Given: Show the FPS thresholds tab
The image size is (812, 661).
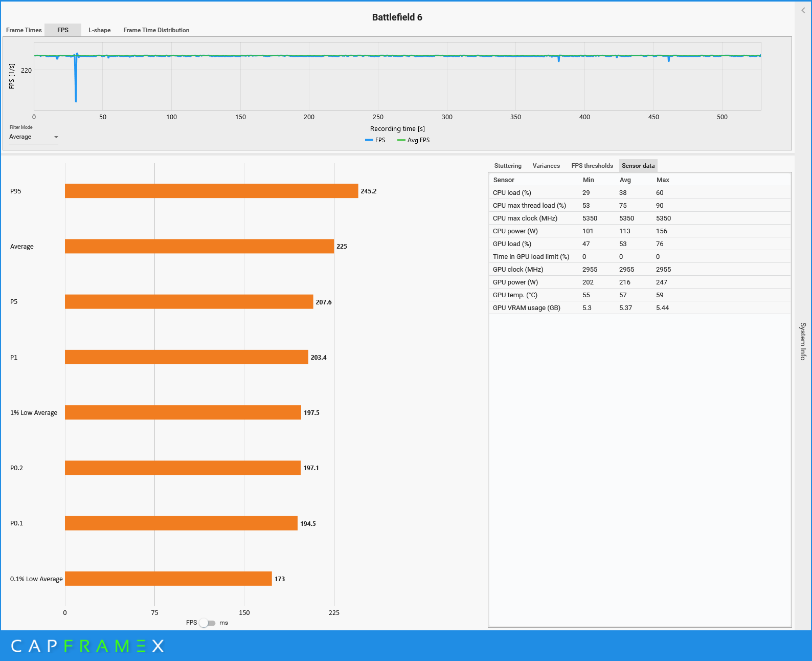Looking at the screenshot, I should pos(592,166).
